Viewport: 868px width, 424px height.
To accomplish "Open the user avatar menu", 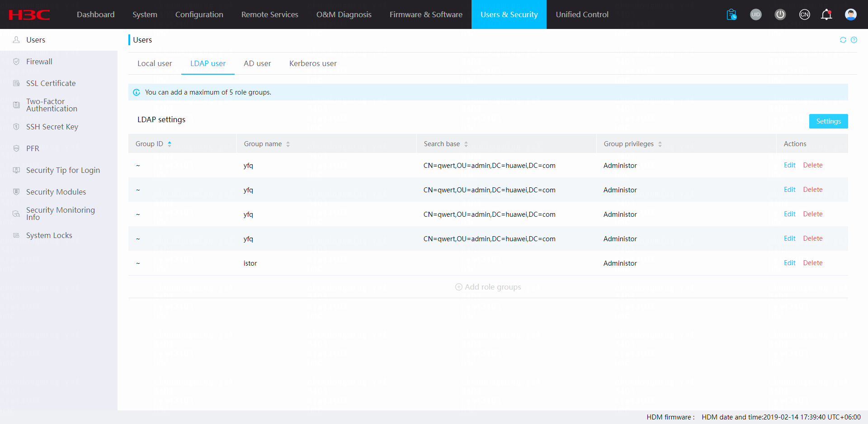I will click(851, 14).
